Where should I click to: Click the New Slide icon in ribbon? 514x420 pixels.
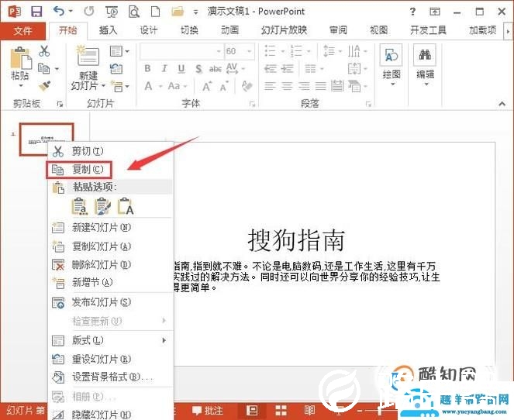(88, 56)
